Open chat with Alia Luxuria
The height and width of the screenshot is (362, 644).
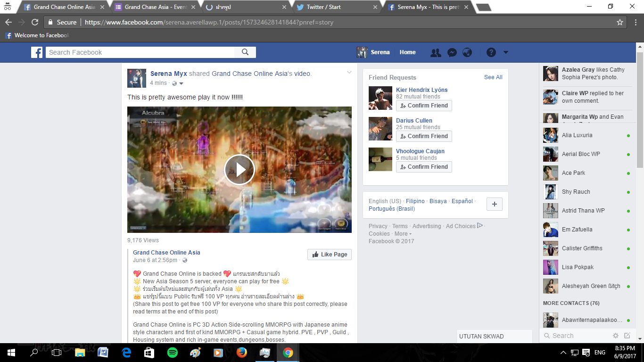(587, 135)
